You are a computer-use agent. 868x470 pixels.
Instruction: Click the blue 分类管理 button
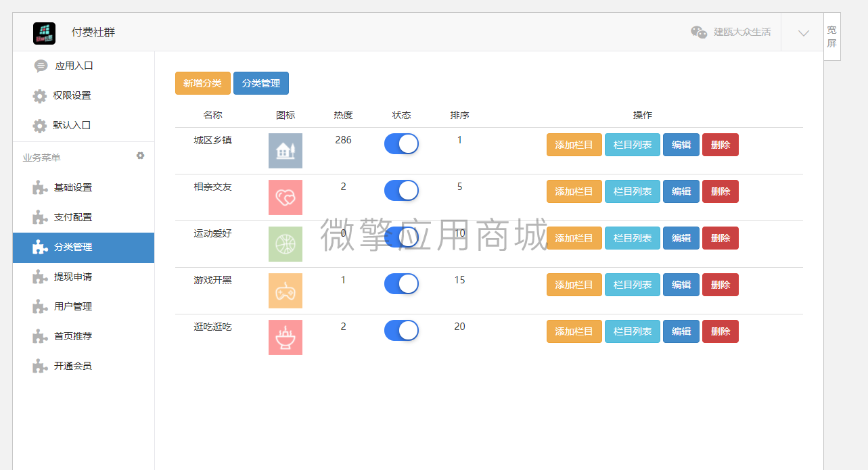[x=261, y=83]
